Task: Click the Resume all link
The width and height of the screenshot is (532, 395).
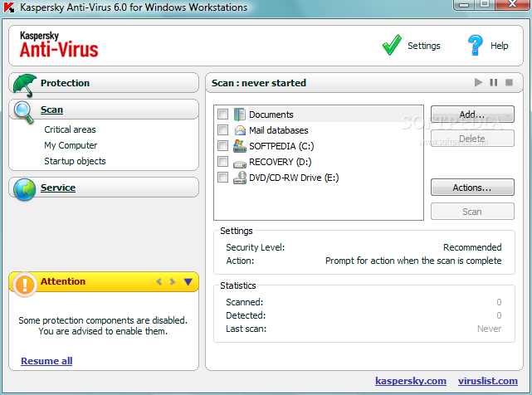Action: coord(46,361)
